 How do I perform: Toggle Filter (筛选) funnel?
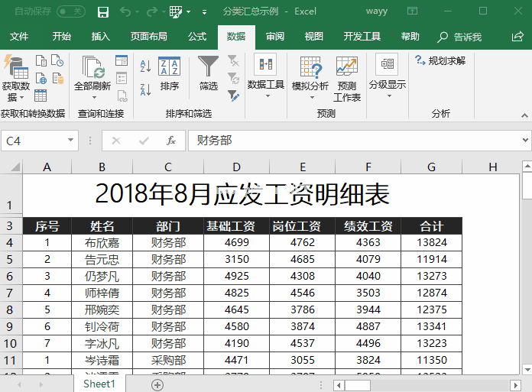pyautogui.click(x=209, y=73)
